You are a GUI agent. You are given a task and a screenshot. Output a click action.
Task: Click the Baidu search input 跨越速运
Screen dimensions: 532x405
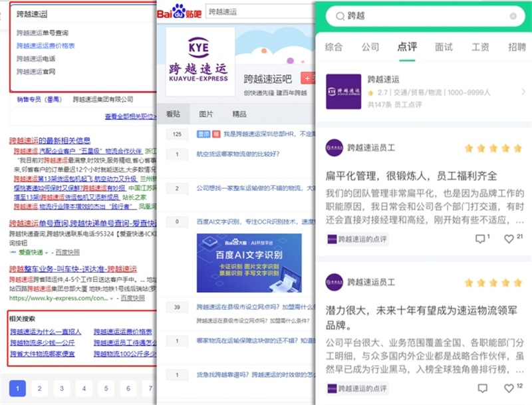(83, 14)
